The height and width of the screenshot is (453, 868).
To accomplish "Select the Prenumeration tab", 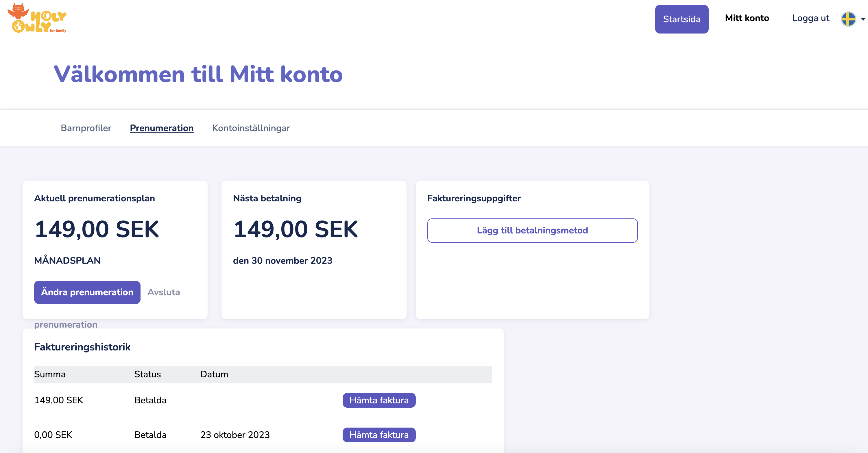I will tap(162, 128).
